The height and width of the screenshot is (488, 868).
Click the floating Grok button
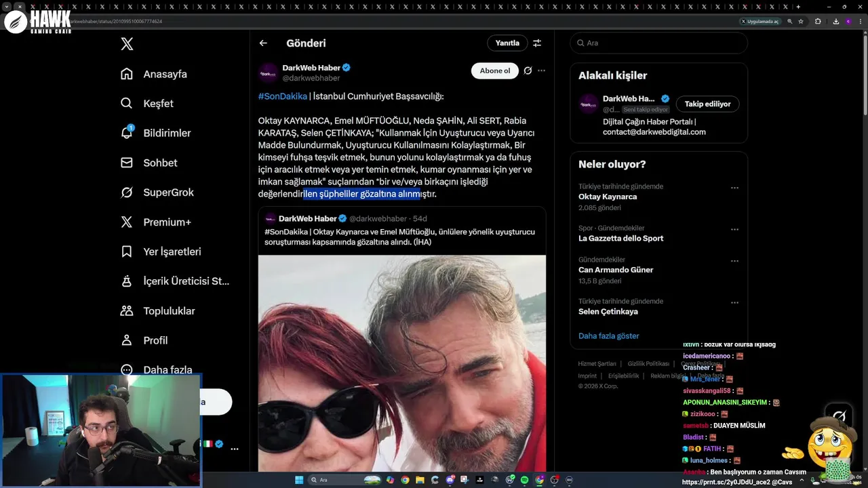[x=839, y=416]
